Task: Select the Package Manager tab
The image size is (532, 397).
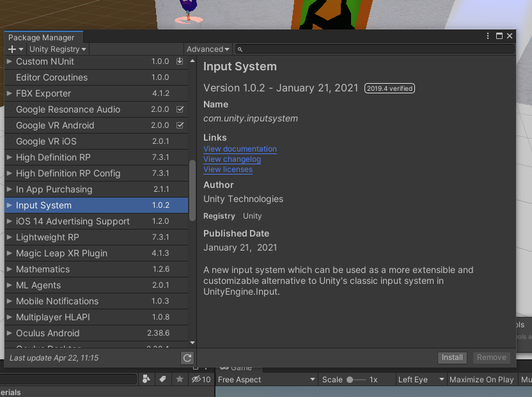Action: 42,37
